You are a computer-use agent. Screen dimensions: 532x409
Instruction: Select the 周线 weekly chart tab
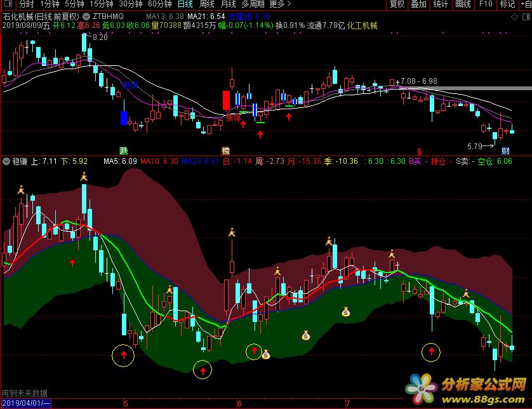(206, 4)
